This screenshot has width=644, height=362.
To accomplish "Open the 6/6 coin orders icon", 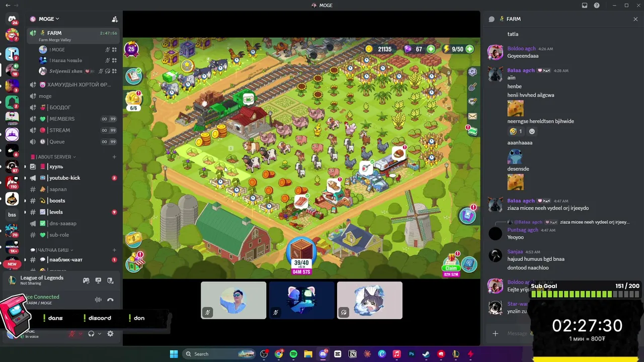I will point(133,100).
